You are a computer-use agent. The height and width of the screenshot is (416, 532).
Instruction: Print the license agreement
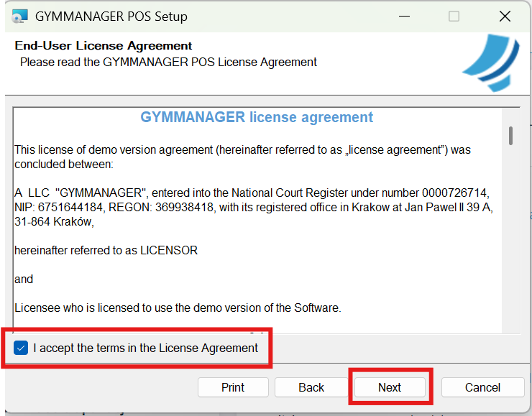[233, 387]
